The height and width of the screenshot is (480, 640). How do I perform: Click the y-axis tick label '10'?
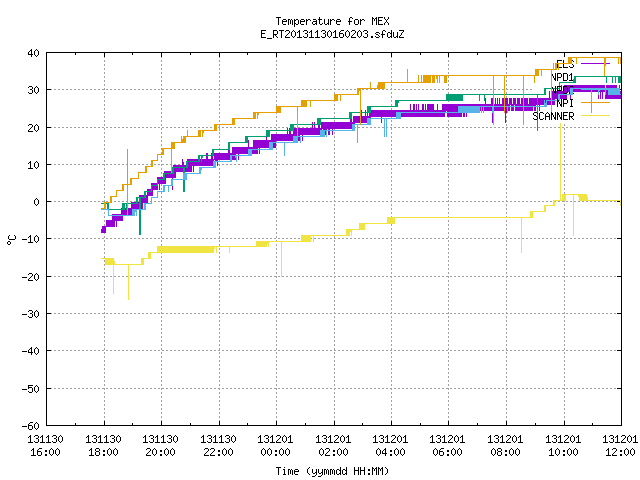coord(33,165)
